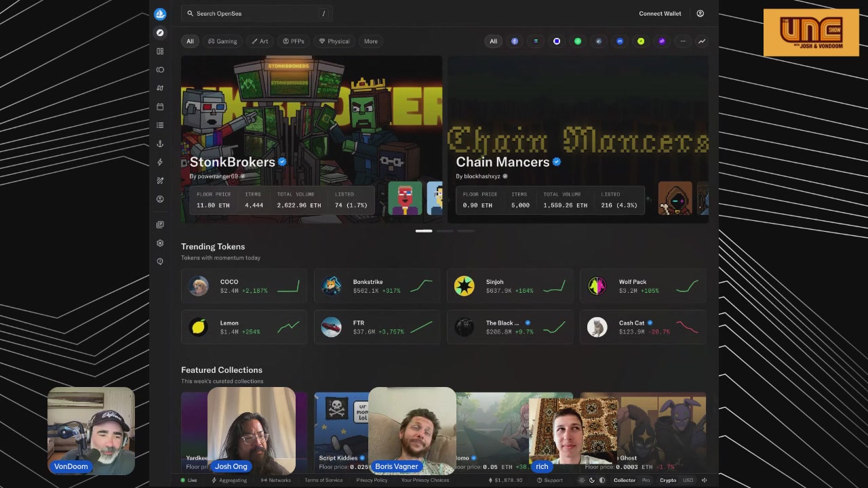This screenshot has height=488, width=868.
Task: Click the Connect Wallet button
Action: (660, 14)
